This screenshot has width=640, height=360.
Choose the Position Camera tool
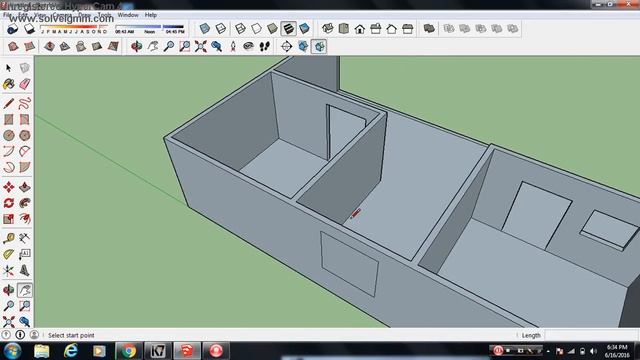tap(233, 47)
